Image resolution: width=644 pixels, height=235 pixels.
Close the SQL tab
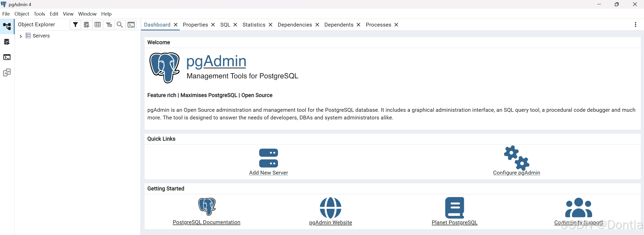coord(235,24)
